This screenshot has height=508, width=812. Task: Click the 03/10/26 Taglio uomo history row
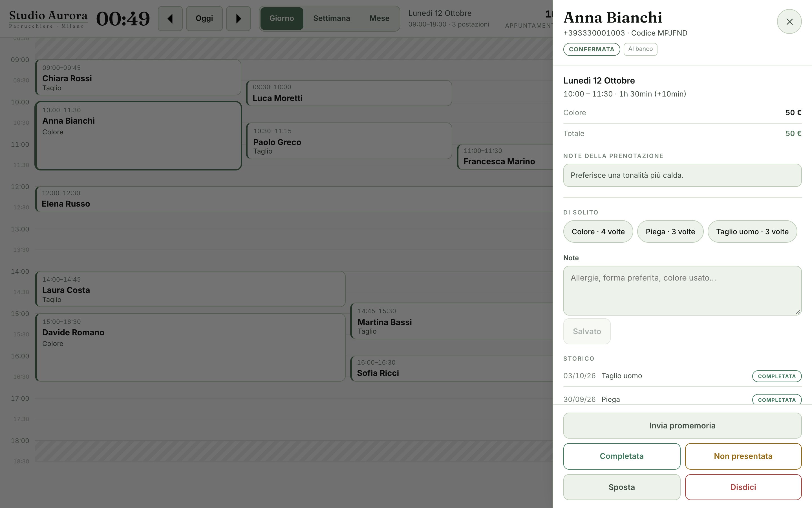(x=682, y=376)
